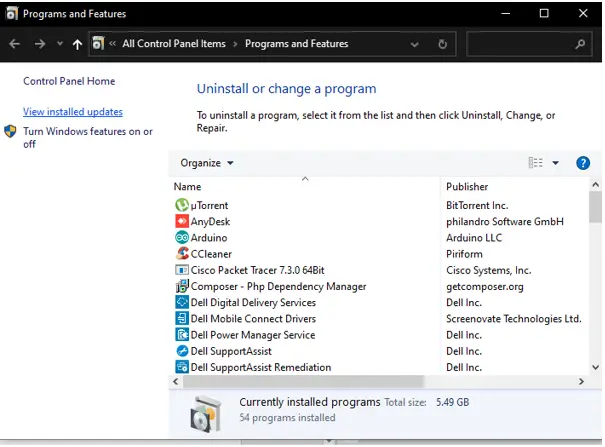Image resolution: width=605 pixels, height=447 pixels.
Task: Open the recent locations dropdown arrow
Action: [60, 44]
